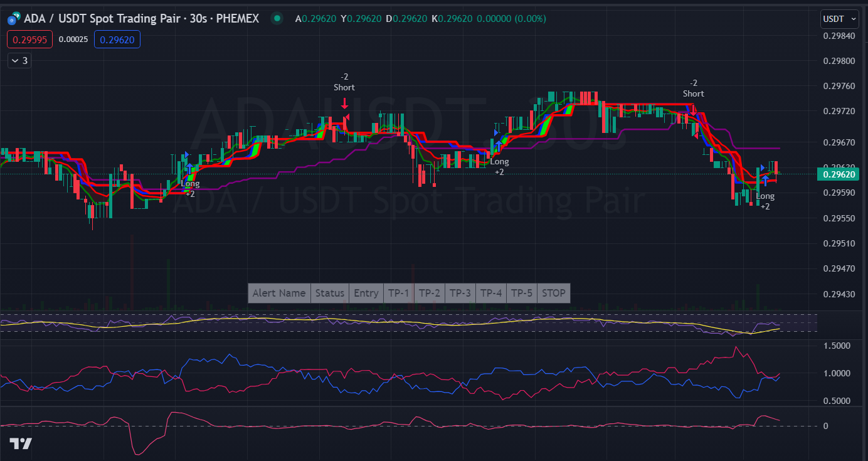The image size is (868, 461).
Task: Click the TP-3 table cell
Action: tap(460, 293)
